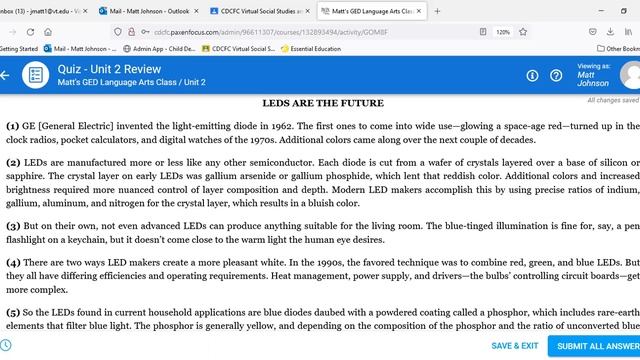
Task: Click the 'Quiz - Unit 2 Review' heading
Action: pos(109,69)
